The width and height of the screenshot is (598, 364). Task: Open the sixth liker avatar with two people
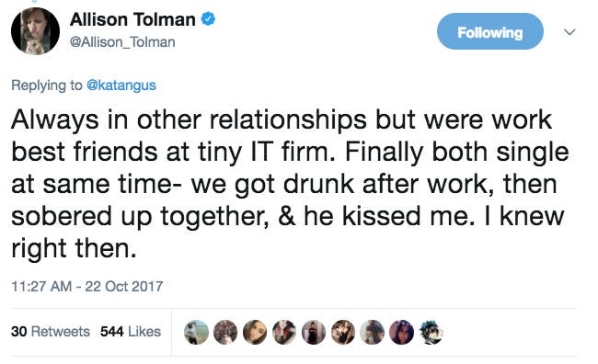pyautogui.click(x=343, y=332)
